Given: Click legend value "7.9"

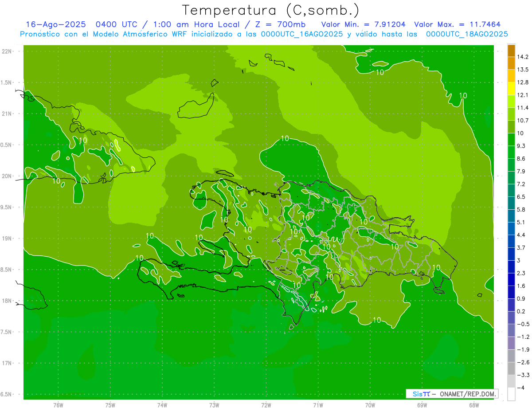Looking at the screenshot, I should coord(521,171).
